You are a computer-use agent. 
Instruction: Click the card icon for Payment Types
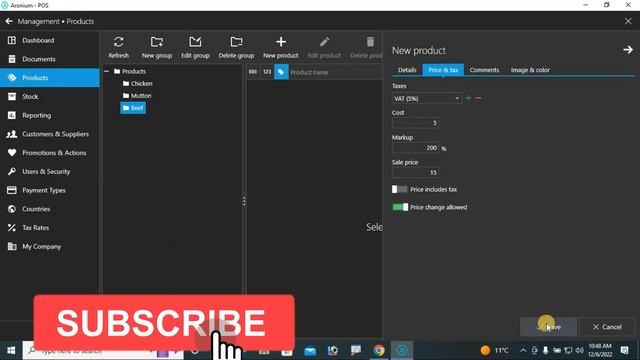12,190
